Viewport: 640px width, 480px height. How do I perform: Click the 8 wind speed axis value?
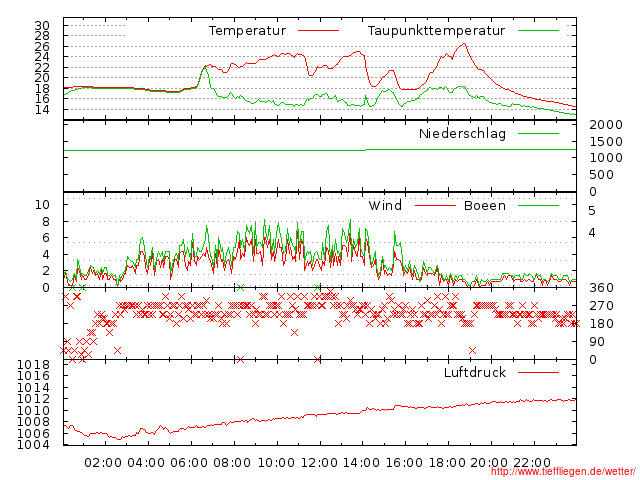pos(46,222)
